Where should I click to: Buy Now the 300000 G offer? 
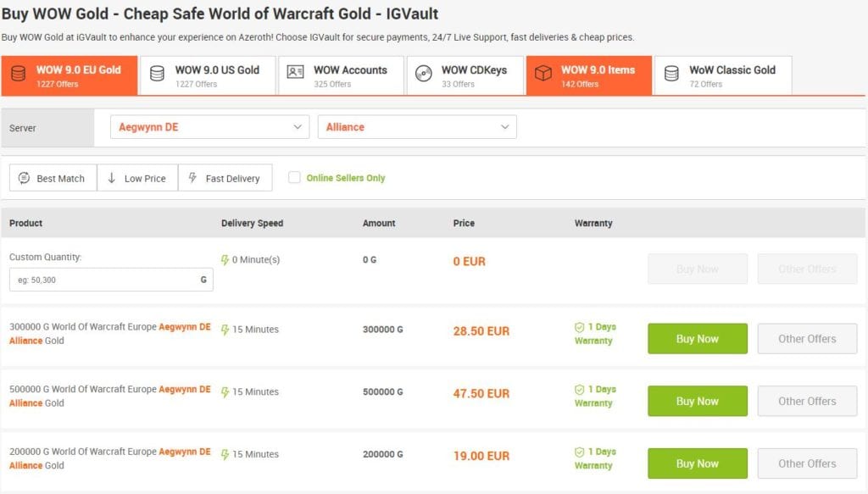[x=698, y=339]
